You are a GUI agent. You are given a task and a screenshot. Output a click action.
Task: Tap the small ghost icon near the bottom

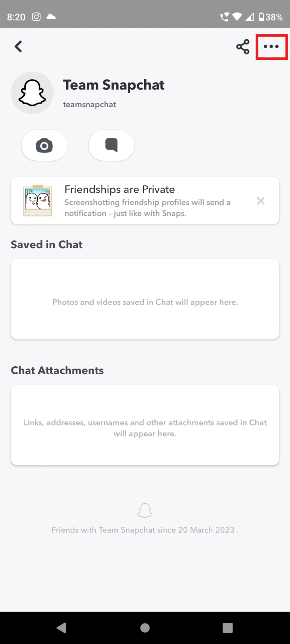(145, 510)
